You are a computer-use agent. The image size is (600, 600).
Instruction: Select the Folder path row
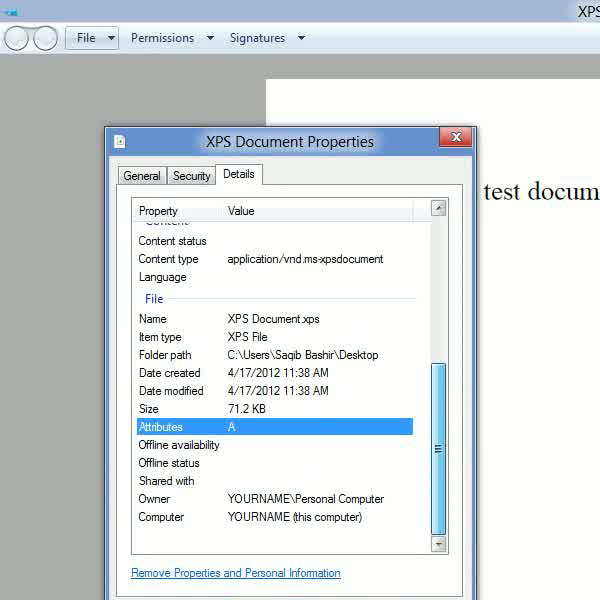click(275, 355)
